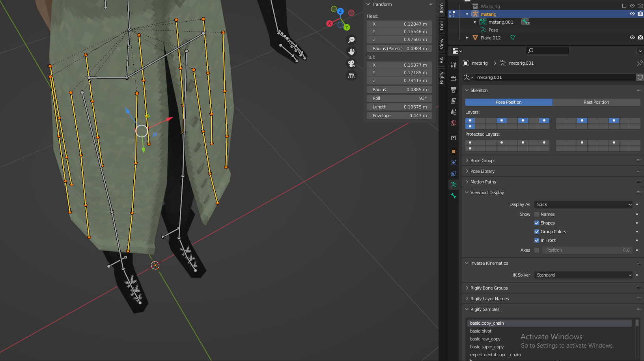644x361 pixels.
Task: Switch to the Item sidebar tab
Action: tap(442, 8)
